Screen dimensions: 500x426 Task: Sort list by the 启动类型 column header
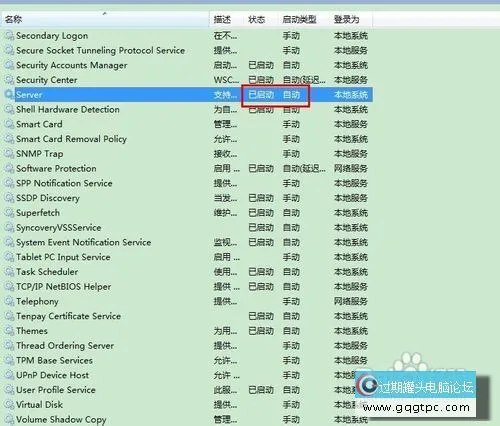tap(303, 19)
